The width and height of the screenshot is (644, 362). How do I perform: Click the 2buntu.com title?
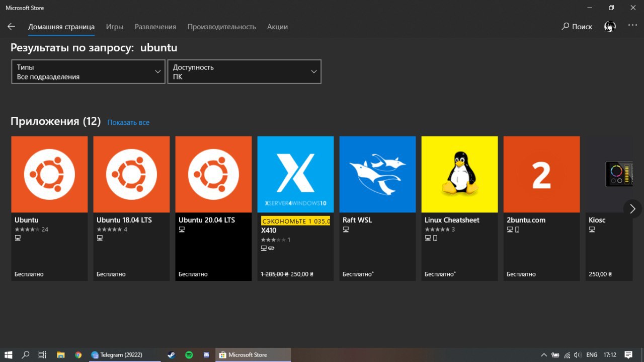click(526, 220)
